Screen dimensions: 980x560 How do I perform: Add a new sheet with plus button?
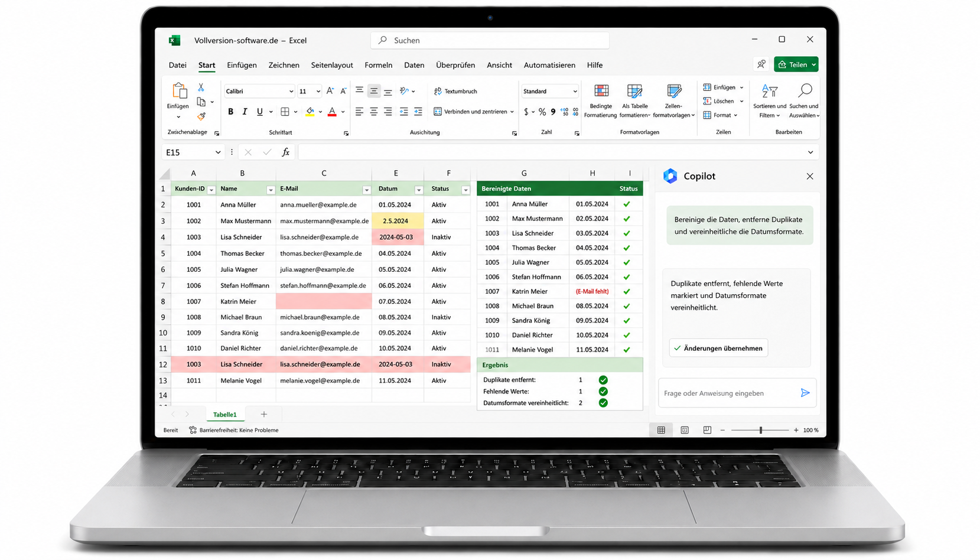pyautogui.click(x=263, y=415)
